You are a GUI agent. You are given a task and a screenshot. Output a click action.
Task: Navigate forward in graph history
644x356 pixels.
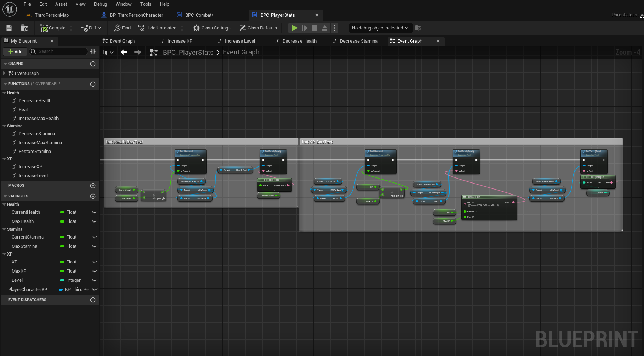tap(138, 53)
